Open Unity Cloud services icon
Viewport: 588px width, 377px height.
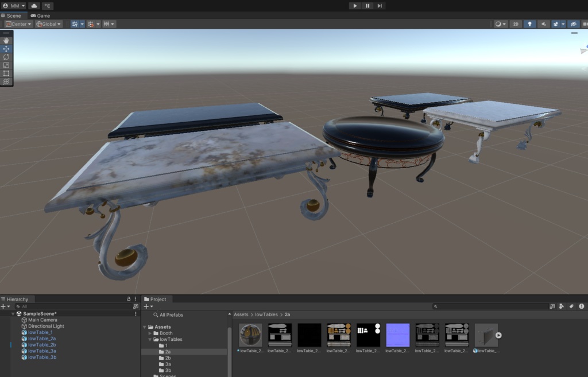[x=34, y=6]
